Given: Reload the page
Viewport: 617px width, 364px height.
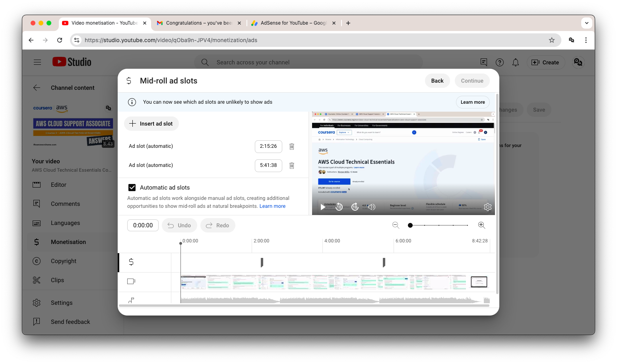Looking at the screenshot, I should point(60,40).
